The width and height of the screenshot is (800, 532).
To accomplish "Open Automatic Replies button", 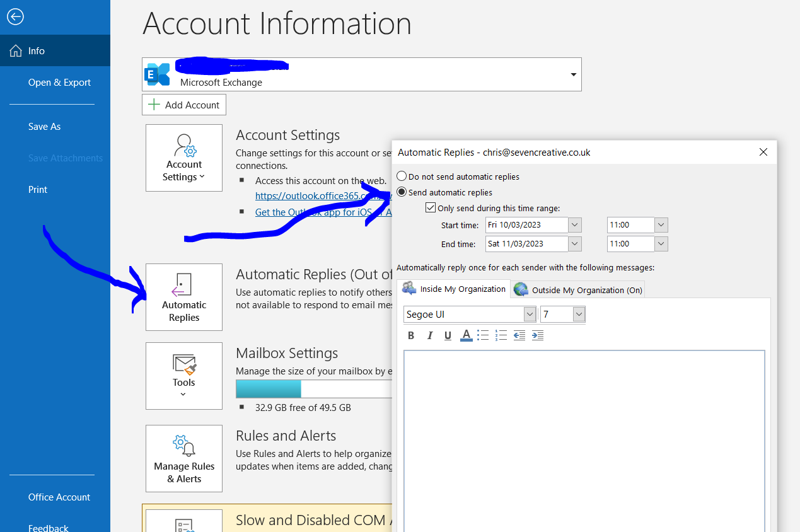I will click(184, 297).
